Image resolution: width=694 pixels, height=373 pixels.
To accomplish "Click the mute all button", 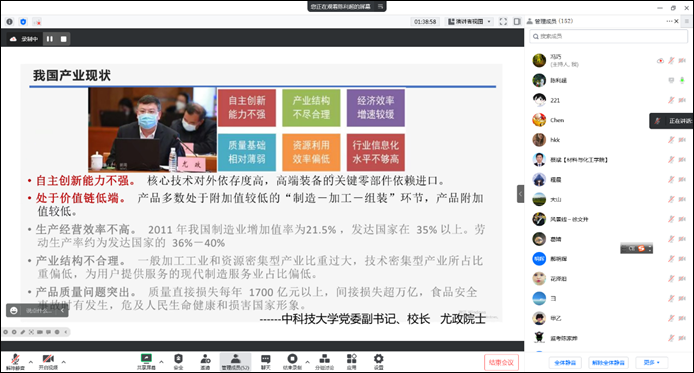I will (565, 363).
